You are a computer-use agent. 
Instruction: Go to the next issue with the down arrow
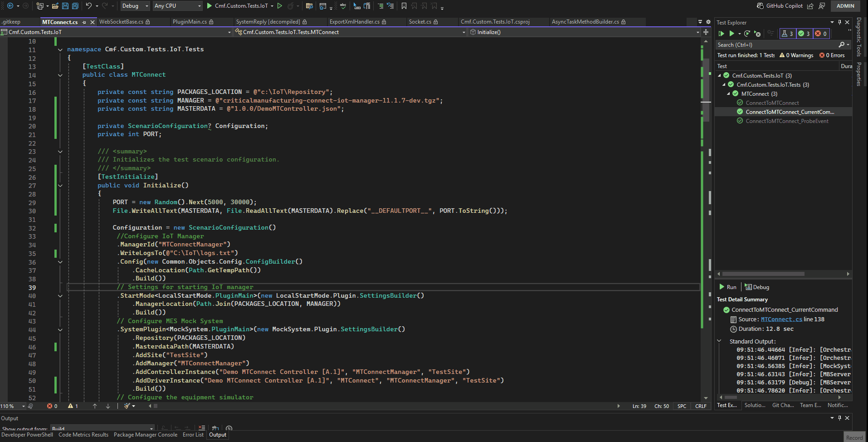click(x=108, y=406)
